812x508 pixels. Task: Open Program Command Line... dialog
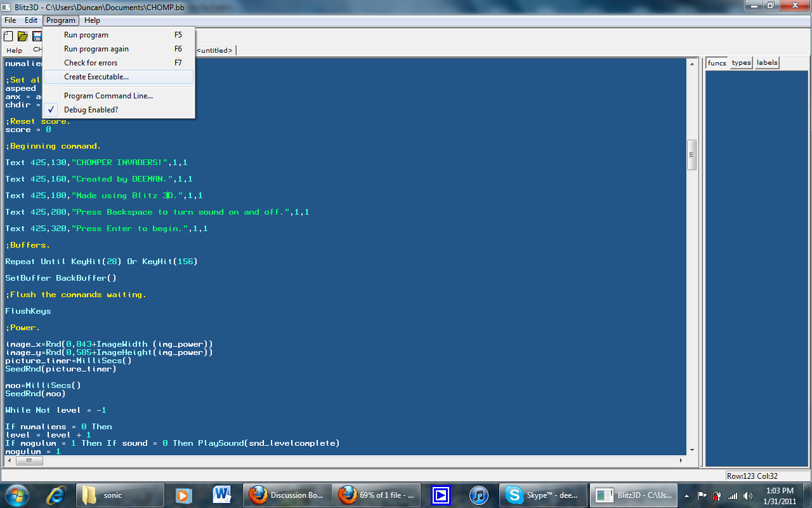pyautogui.click(x=119, y=96)
